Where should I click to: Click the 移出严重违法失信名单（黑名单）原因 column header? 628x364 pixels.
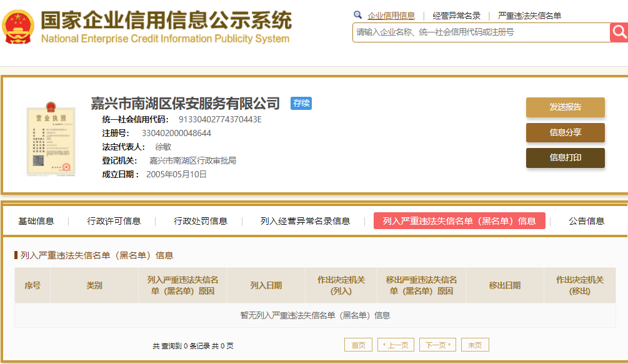pos(421,285)
